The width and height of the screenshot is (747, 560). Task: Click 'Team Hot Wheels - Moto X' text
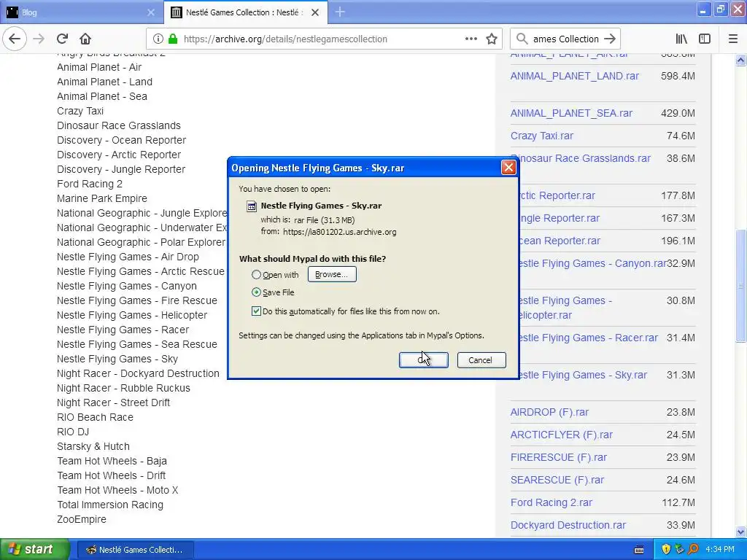[x=117, y=490]
